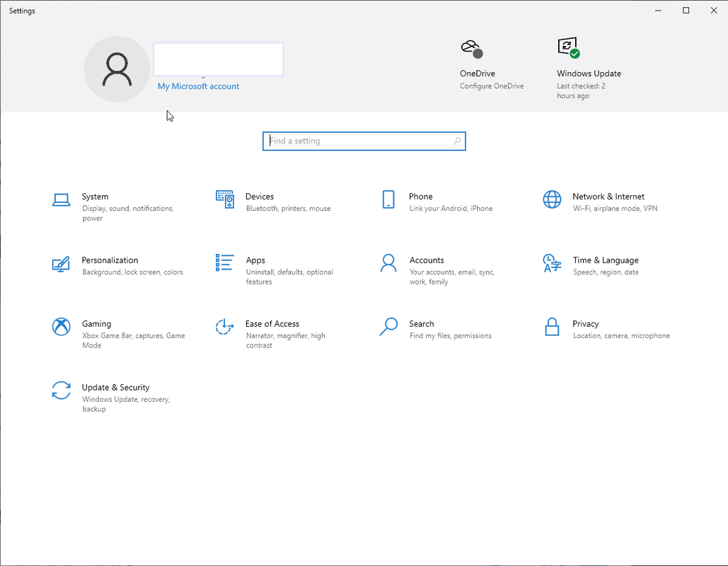
Task: Click 'Find my files, permissions' description
Action: pos(451,335)
